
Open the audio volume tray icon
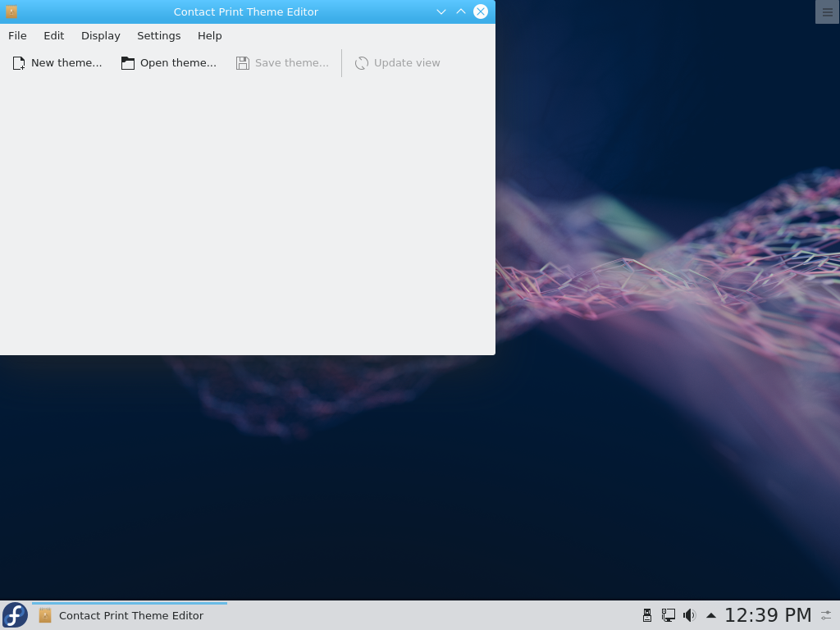(689, 615)
